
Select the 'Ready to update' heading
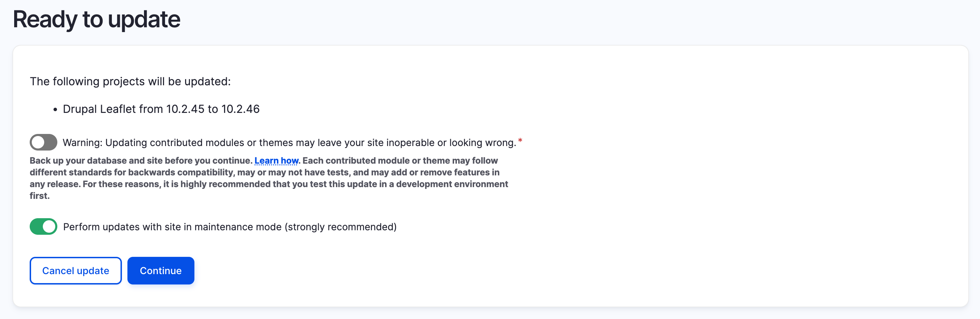pyautogui.click(x=97, y=19)
